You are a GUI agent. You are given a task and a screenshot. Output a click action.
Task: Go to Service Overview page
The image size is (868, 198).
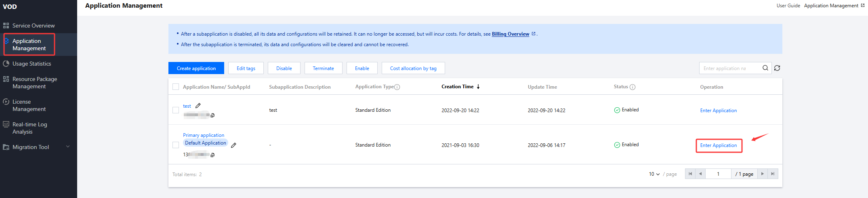point(34,26)
